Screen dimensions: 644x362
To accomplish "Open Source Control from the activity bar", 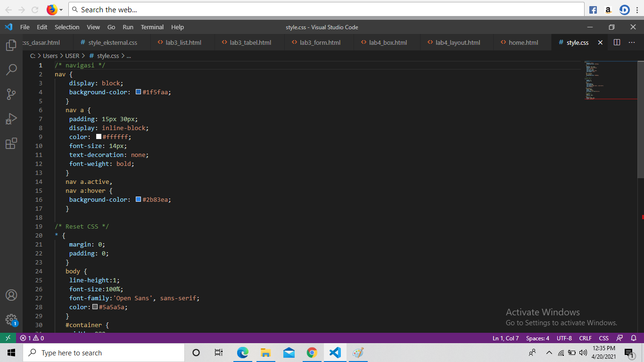I will [11, 94].
